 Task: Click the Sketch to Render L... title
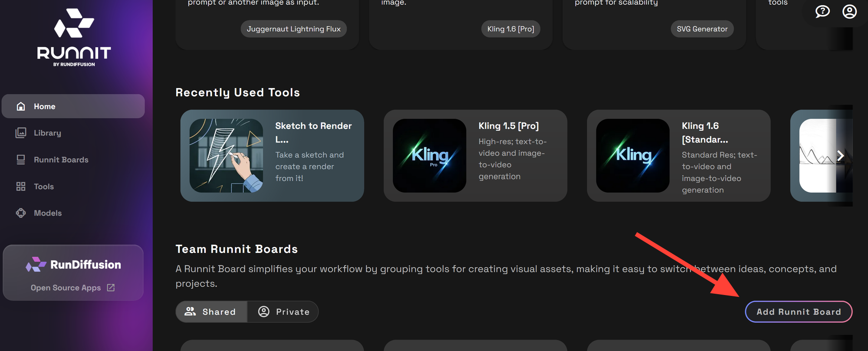(x=313, y=133)
